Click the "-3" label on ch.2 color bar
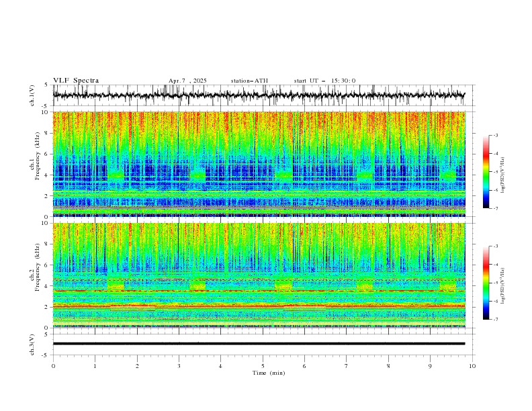This screenshot has width=532, height=411. click(x=495, y=246)
